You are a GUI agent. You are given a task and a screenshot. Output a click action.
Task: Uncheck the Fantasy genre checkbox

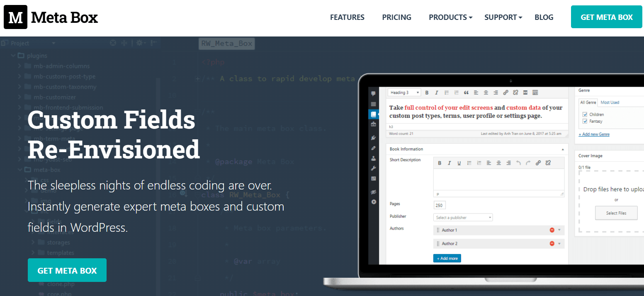point(585,121)
